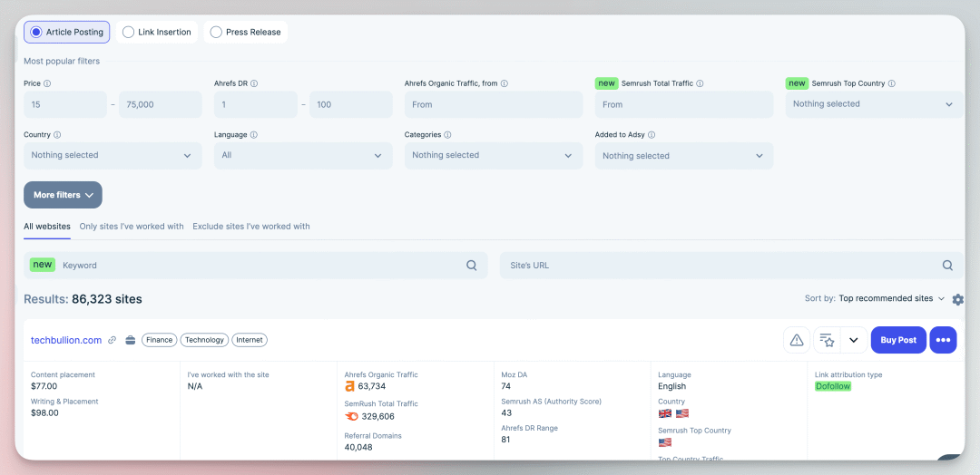Image resolution: width=980 pixels, height=475 pixels.
Task: Select the Press Release radio option
Action: 246,32
